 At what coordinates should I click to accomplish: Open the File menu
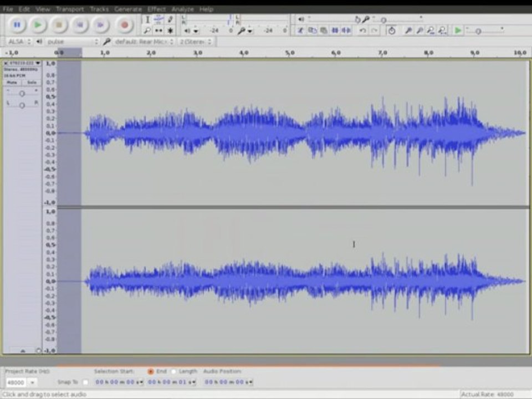pyautogui.click(x=7, y=9)
